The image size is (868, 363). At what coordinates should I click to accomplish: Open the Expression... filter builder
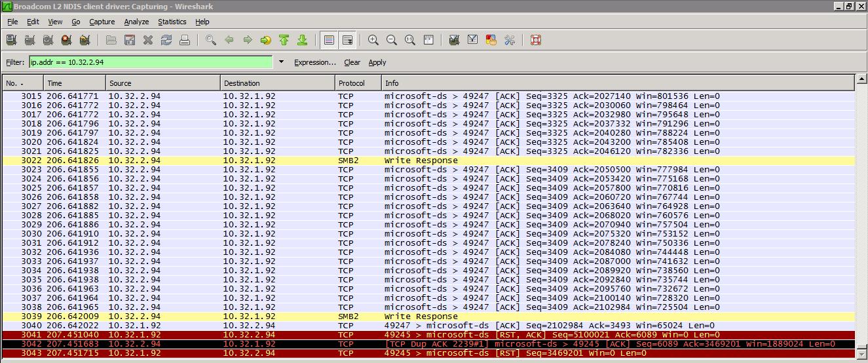pos(315,62)
